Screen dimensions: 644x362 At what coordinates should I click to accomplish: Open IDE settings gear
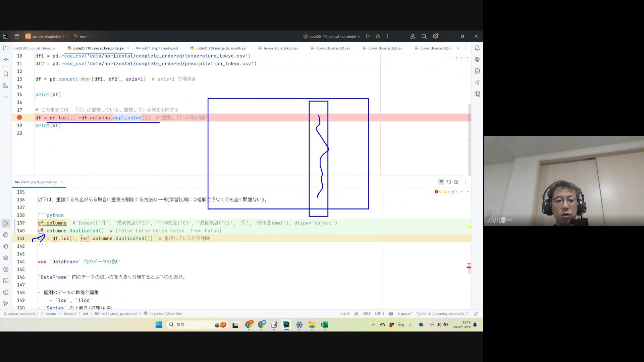(x=435, y=36)
